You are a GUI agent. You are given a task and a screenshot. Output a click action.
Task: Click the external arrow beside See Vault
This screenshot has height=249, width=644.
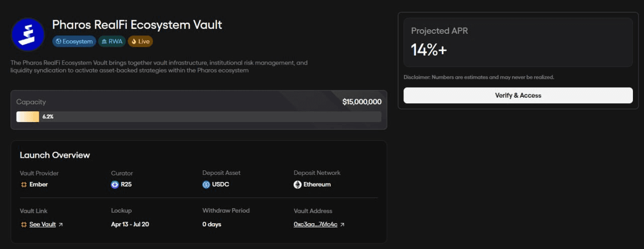[61, 225]
